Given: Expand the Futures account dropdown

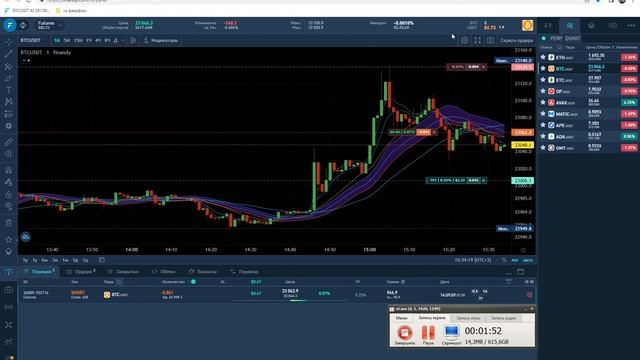Looking at the screenshot, I should (x=50, y=25).
